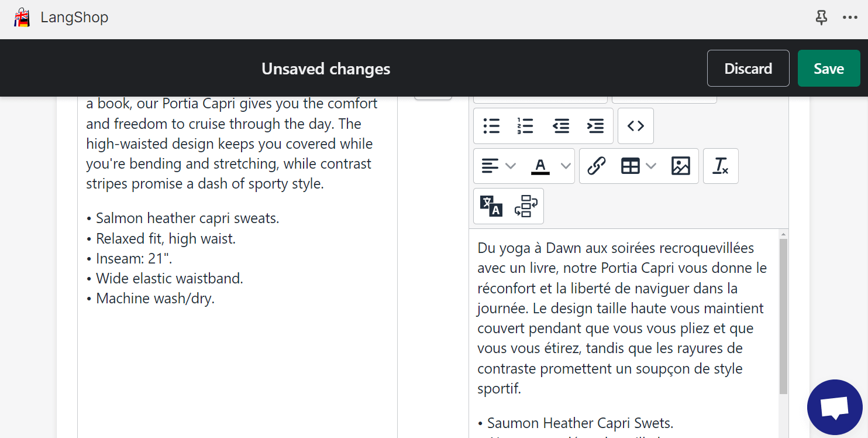Click the auto-translate icon
868x438 pixels.
[x=491, y=206]
